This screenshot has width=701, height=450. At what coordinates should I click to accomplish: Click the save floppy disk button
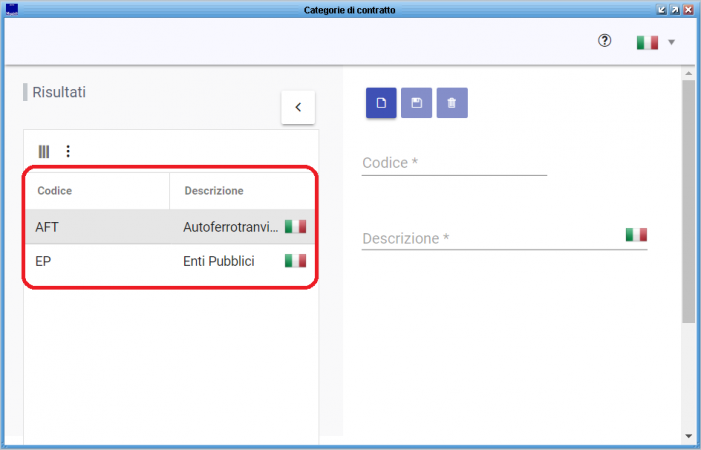416,103
